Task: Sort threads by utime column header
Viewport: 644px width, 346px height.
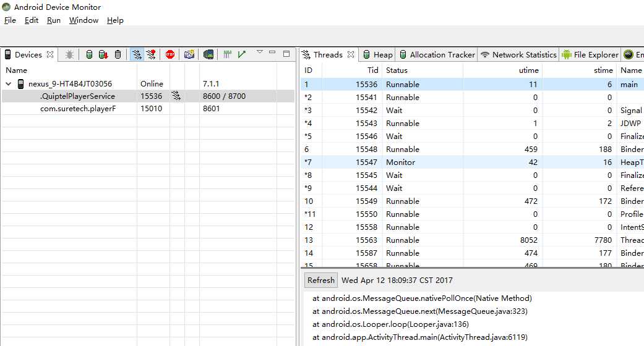Action: click(503, 70)
